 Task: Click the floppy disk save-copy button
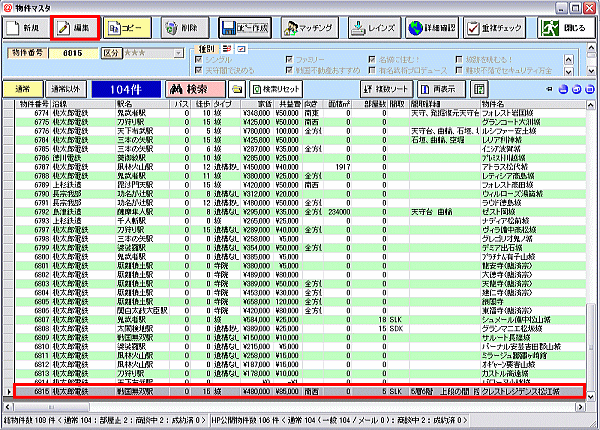pyautogui.click(x=245, y=28)
